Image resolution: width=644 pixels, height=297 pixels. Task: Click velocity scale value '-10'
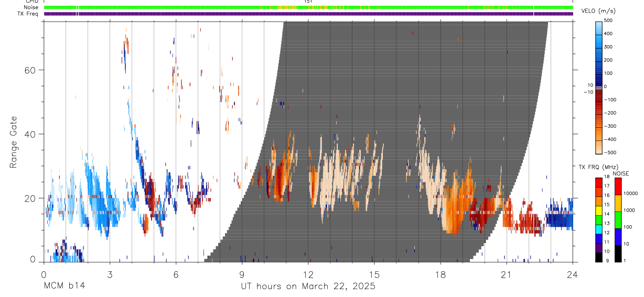588,92
